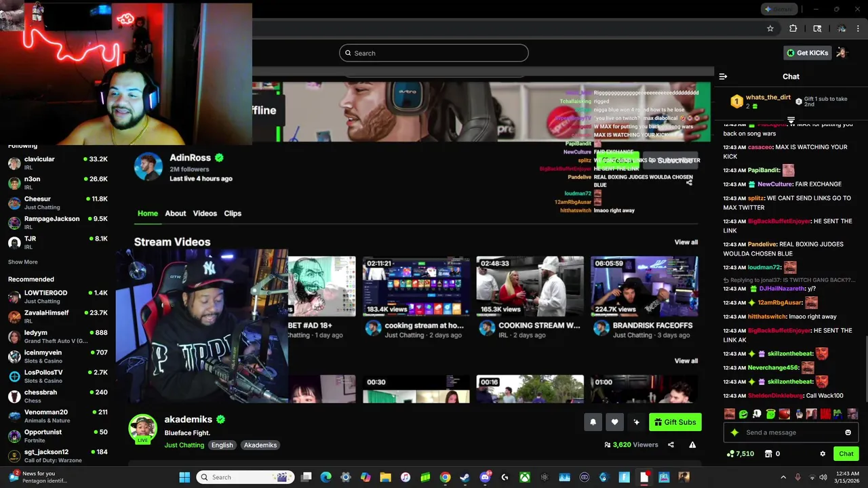Viewport: 868px width, 488px height.
Task: Open the cooking stream 02:11:21 video thumbnail
Action: (416, 286)
